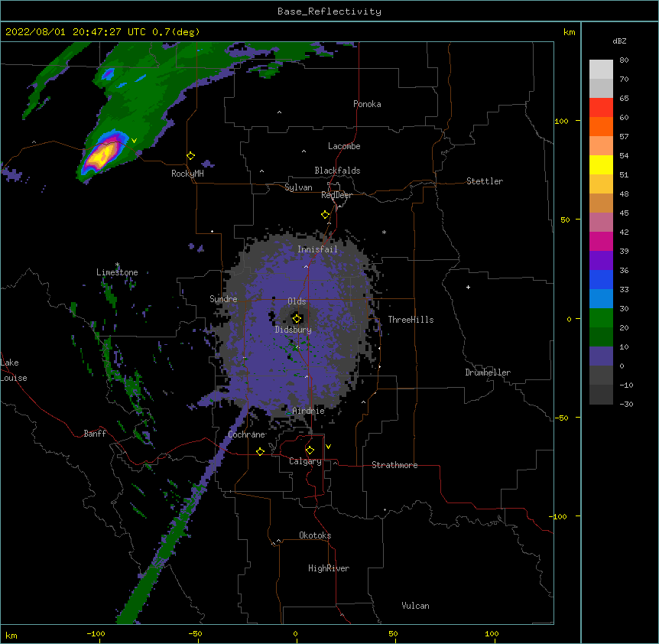Pick the mauve pink 45-42 dBZ legend swatch
This screenshot has width=659, height=644.
601,223
